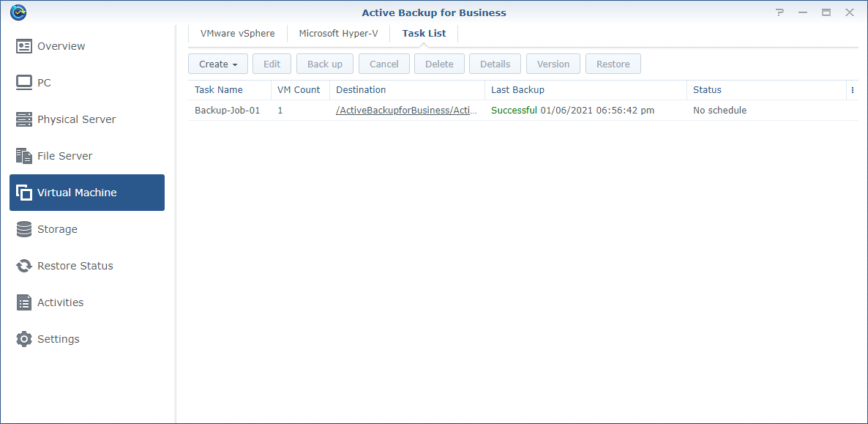The image size is (868, 424).
Task: Open the Storage database icon
Action: pyautogui.click(x=24, y=229)
